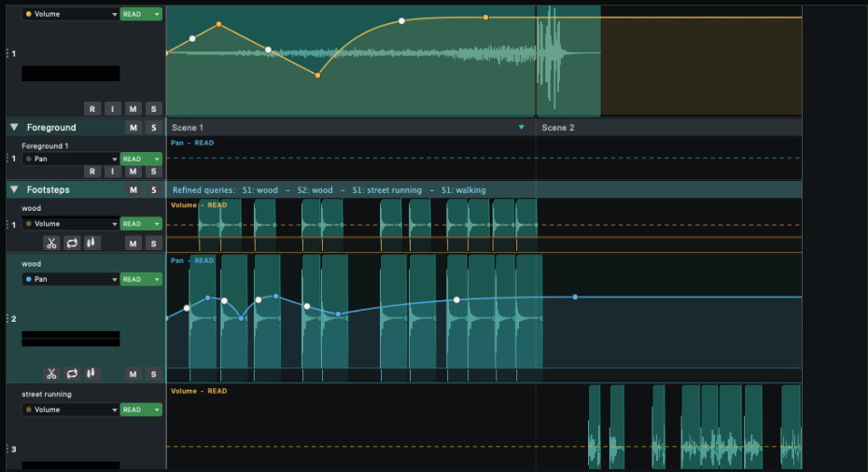Open READ mode on wood Pan track

(x=141, y=279)
